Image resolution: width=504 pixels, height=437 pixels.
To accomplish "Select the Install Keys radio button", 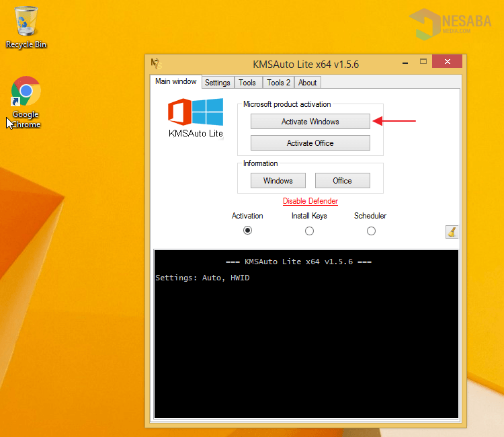I will [x=309, y=231].
